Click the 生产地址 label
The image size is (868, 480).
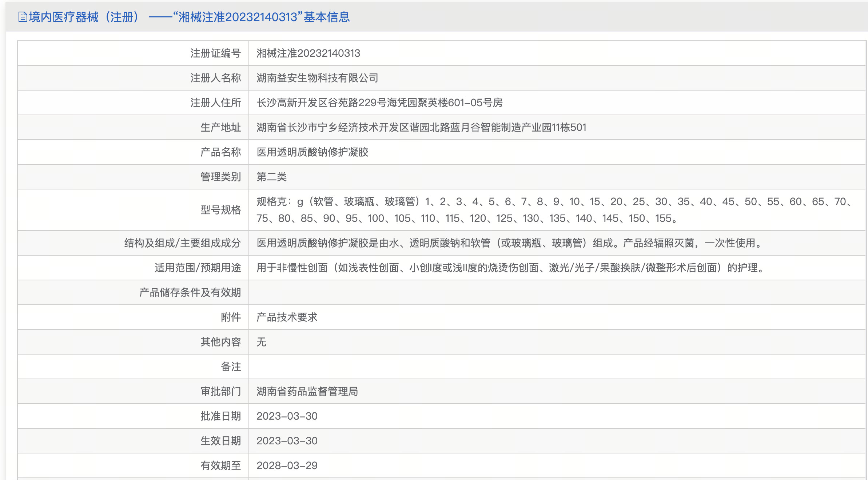point(221,128)
